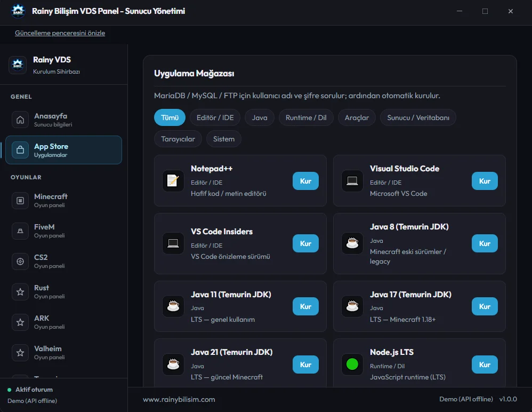Click the Java 21 coffee cup icon
Viewport: 532px width, 412px height.
tap(173, 364)
